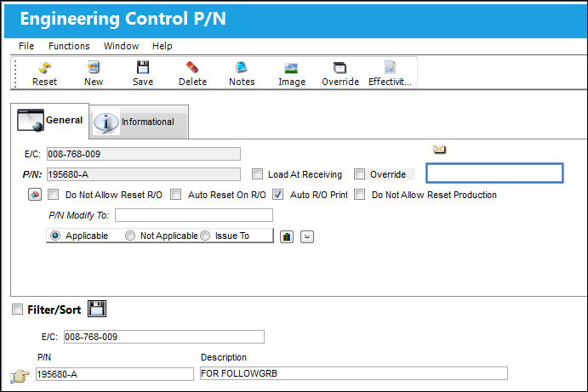The width and height of the screenshot is (588, 392).
Task: Switch to the General tab
Action: (50, 121)
